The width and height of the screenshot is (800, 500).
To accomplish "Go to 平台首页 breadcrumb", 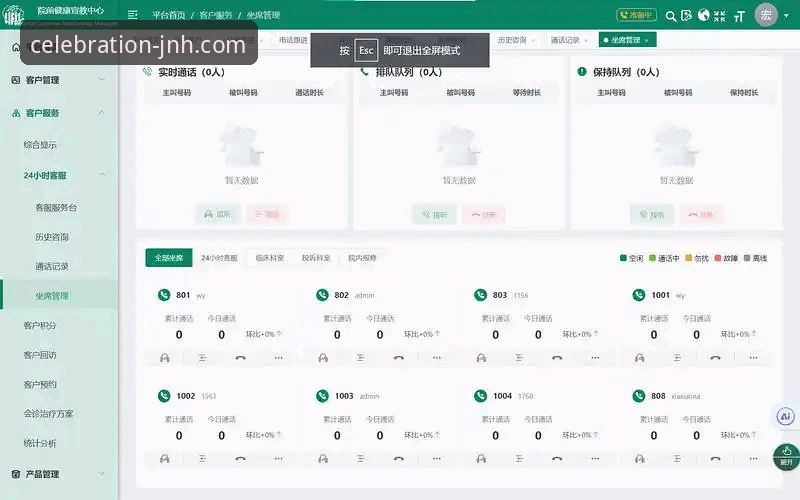I will 169,15.
